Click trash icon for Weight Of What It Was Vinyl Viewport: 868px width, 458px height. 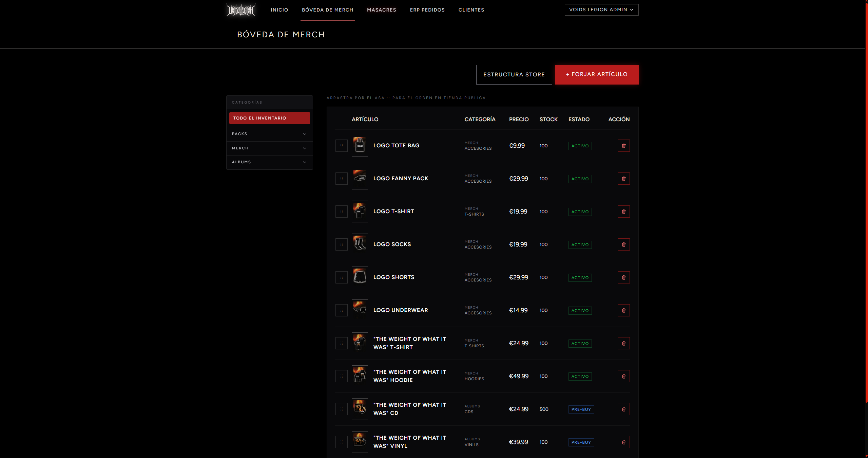coord(623,442)
